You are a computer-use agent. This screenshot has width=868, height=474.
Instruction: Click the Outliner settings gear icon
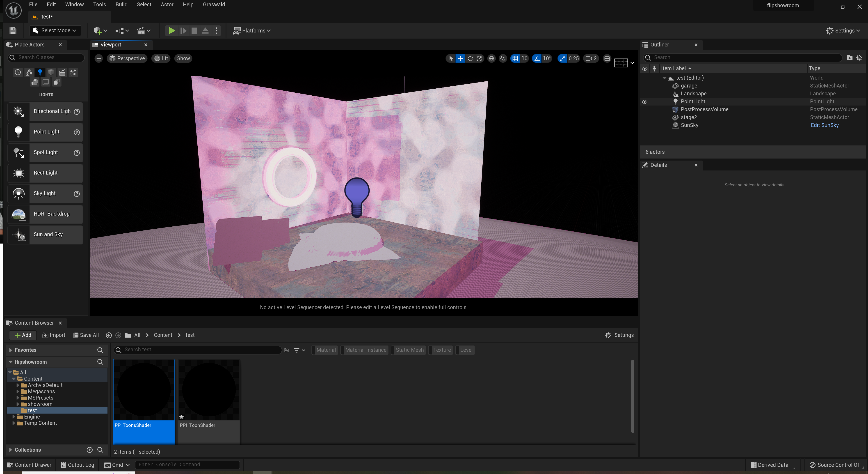click(859, 58)
